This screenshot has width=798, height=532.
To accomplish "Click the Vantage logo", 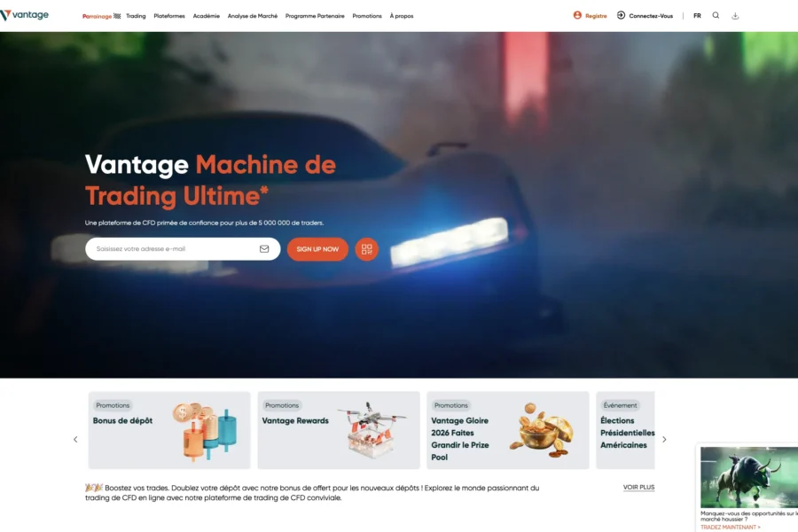I will (25, 15).
